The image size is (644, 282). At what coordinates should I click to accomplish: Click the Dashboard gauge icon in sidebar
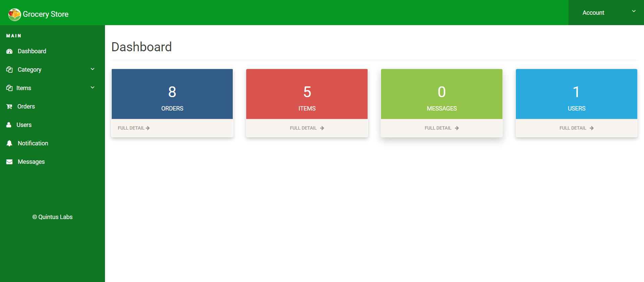coord(9,51)
